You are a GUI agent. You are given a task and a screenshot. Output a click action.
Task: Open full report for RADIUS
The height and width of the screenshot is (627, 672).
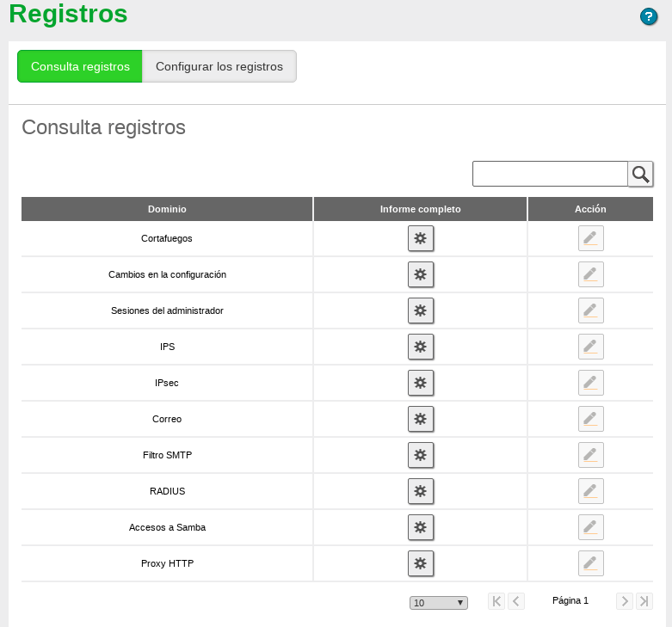421,491
